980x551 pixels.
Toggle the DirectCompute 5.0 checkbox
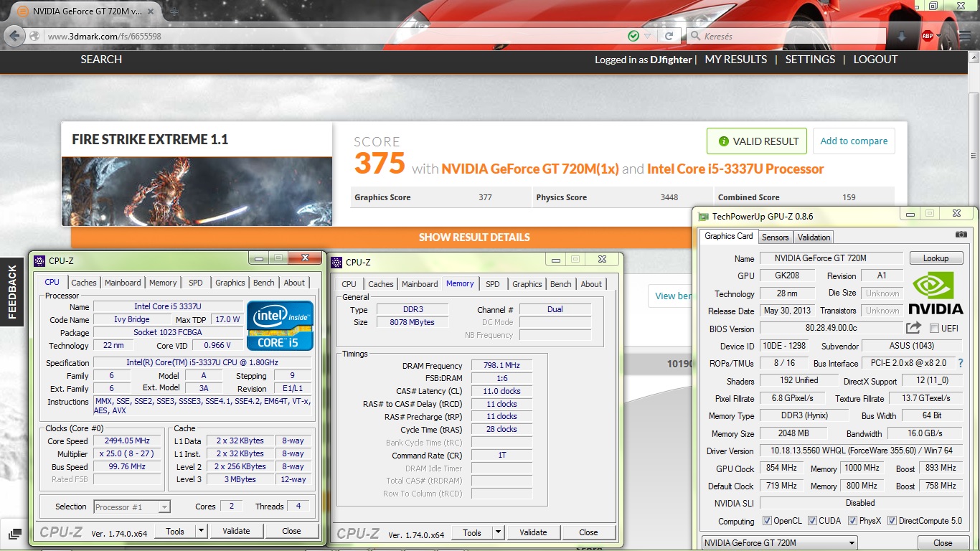[x=892, y=521]
